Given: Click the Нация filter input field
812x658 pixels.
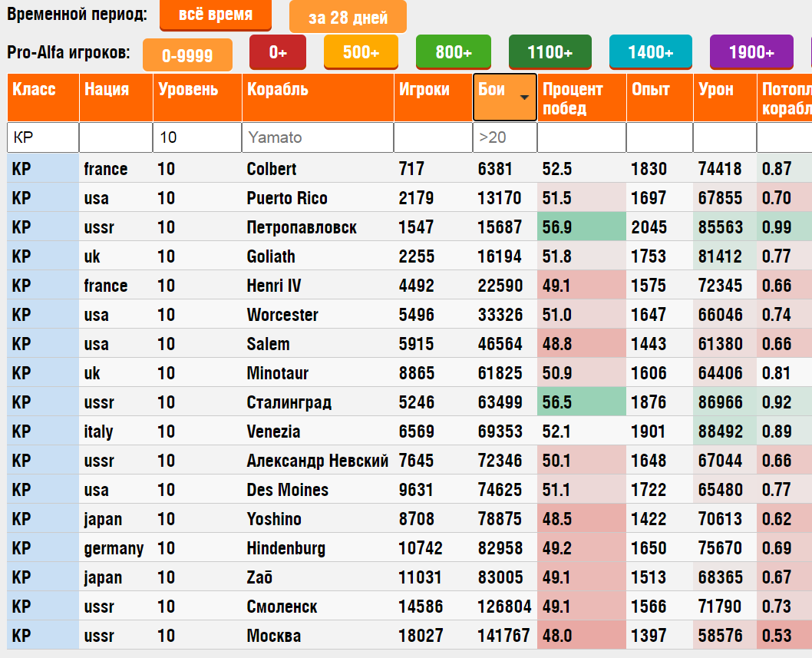Looking at the screenshot, I should point(116,137).
